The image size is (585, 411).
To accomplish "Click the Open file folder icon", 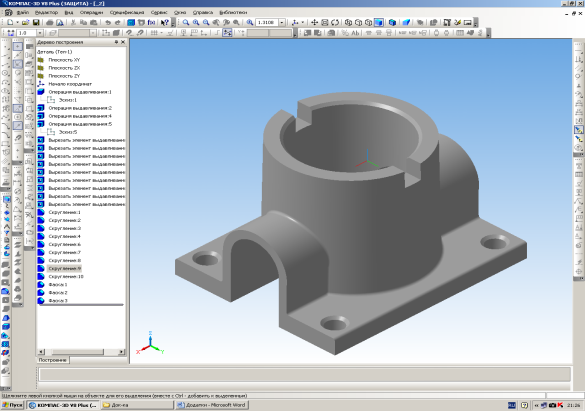I will 25,22.
